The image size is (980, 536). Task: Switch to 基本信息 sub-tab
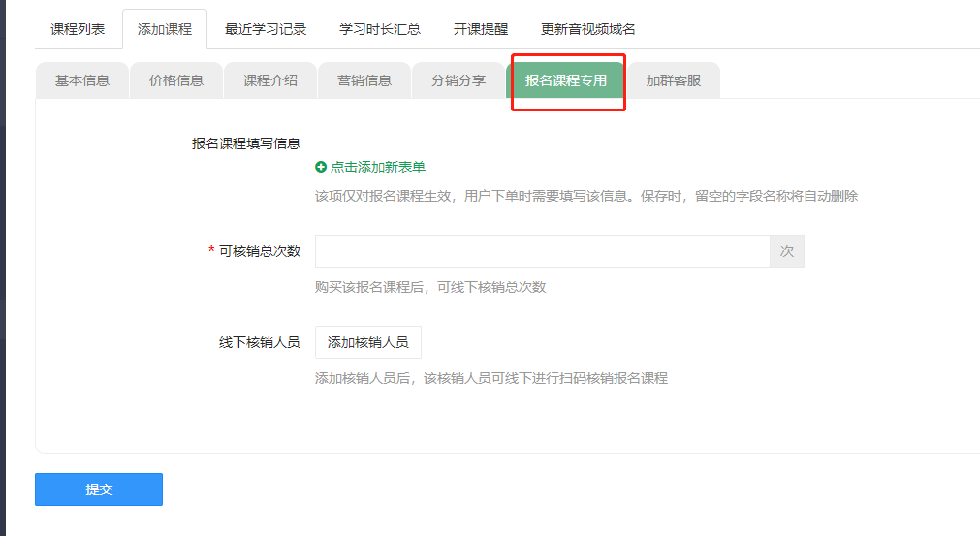pyautogui.click(x=82, y=80)
